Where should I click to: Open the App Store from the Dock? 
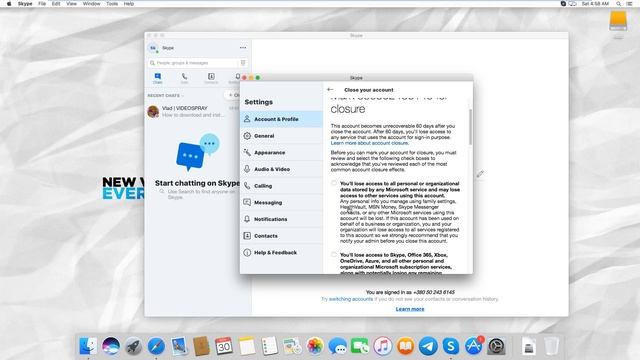tap(473, 346)
